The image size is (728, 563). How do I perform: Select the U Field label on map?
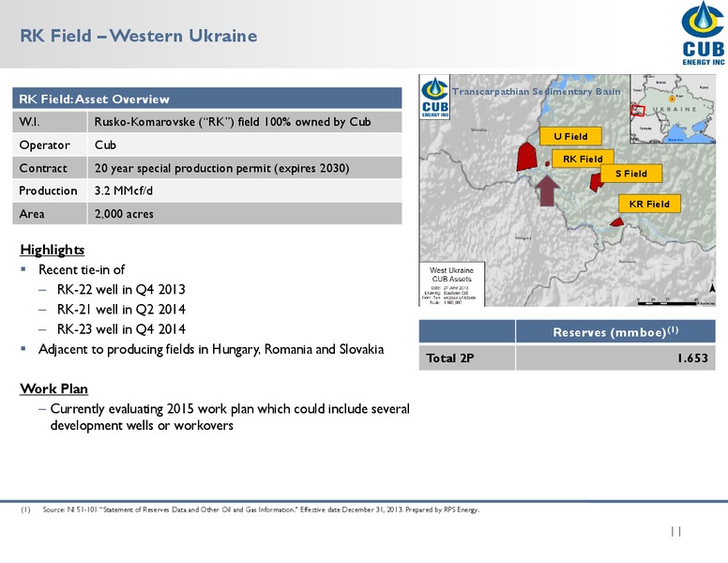click(570, 137)
